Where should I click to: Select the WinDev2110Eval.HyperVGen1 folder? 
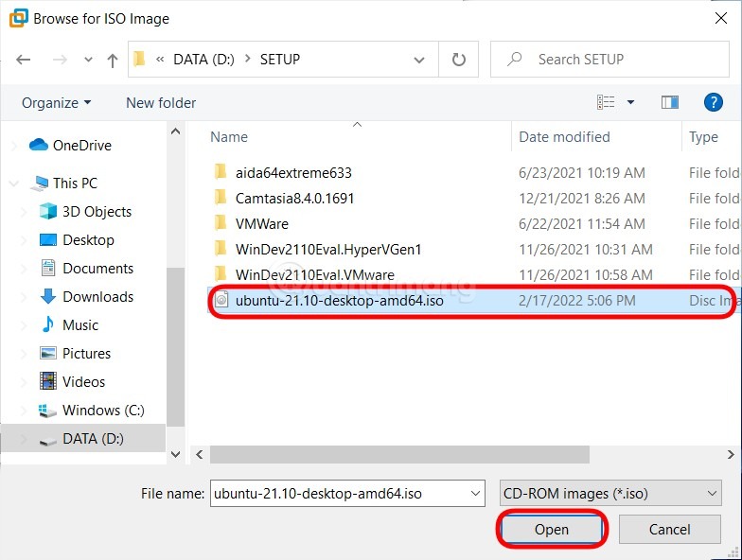coord(327,250)
